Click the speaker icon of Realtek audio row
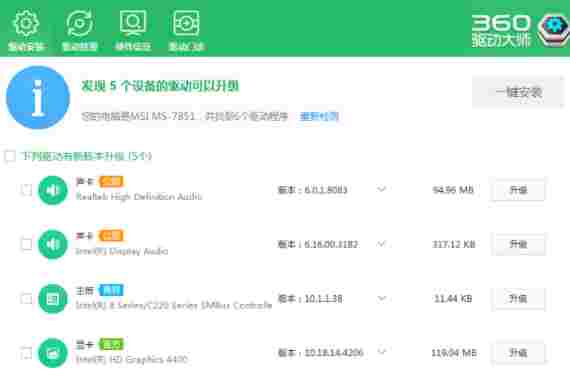The height and width of the screenshot is (391, 570). click(x=53, y=190)
